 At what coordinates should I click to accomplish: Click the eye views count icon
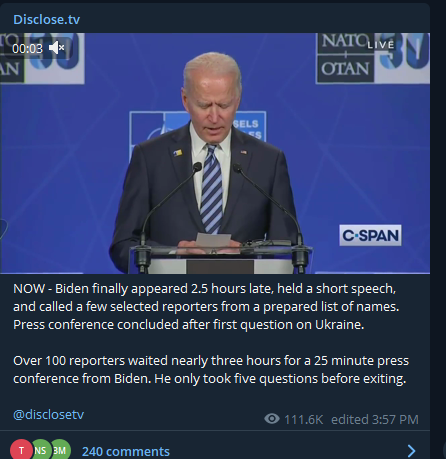tap(272, 419)
